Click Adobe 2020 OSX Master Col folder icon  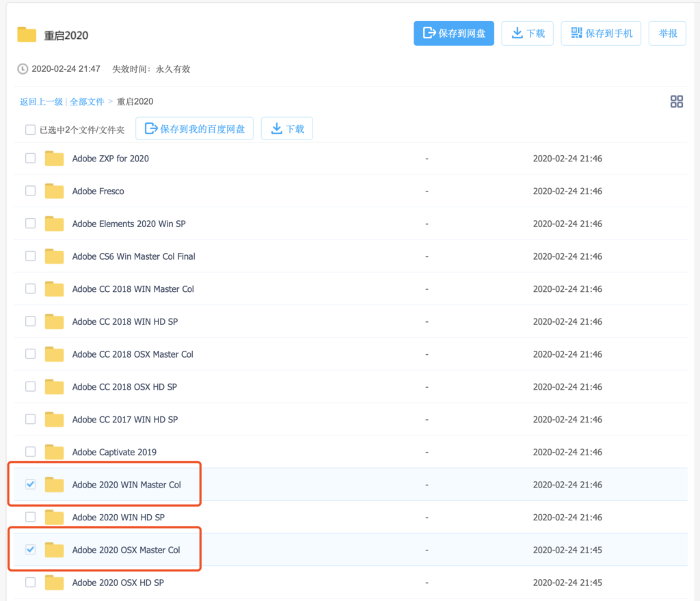click(54, 550)
